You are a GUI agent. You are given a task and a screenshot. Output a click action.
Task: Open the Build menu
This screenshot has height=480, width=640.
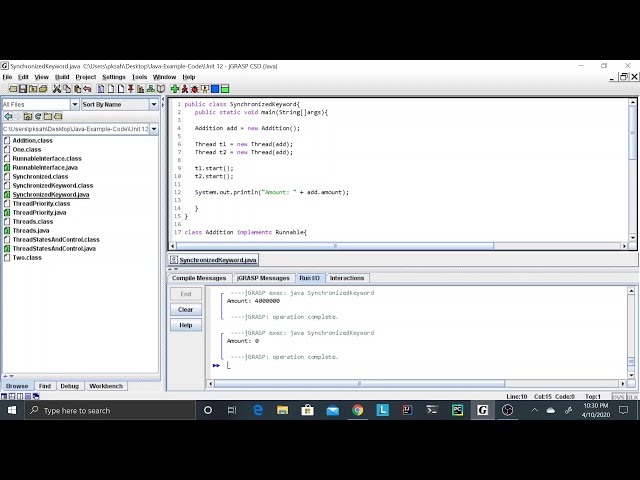pyautogui.click(x=62, y=77)
